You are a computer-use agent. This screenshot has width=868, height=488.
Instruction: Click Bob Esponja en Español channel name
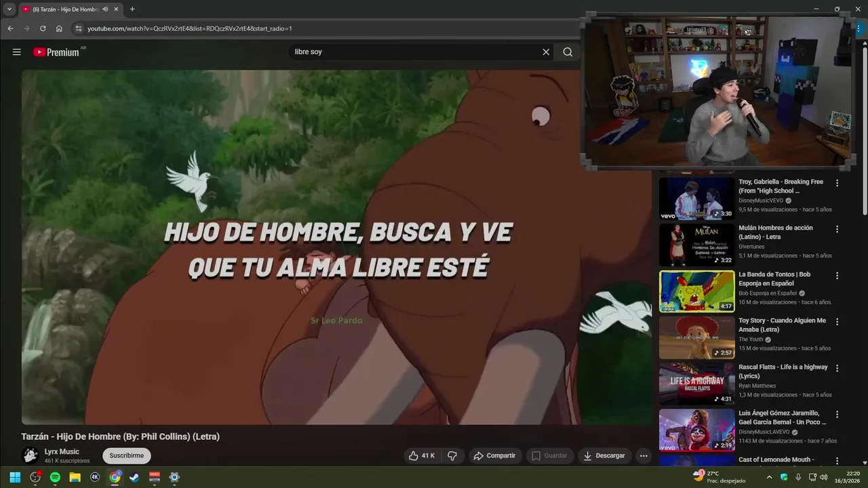tap(768, 293)
